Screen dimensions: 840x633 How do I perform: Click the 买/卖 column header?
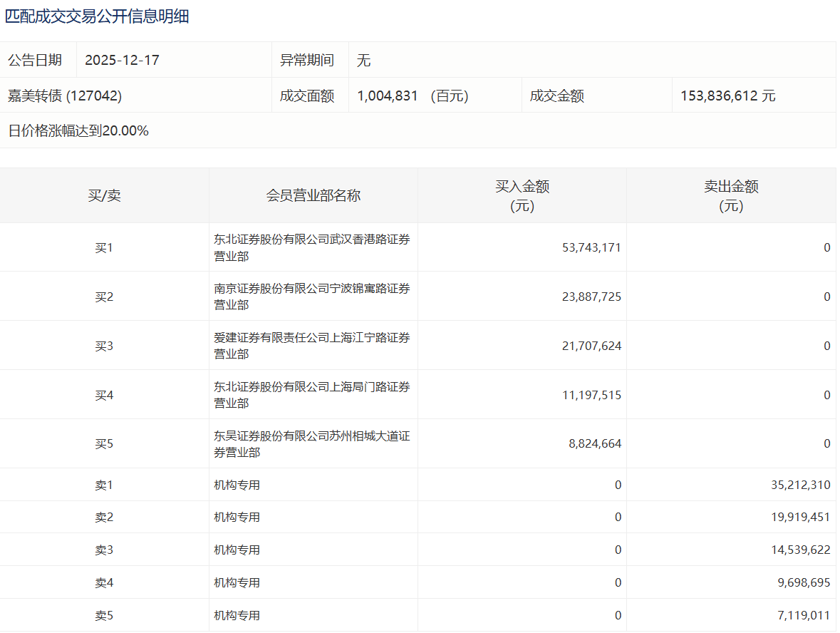pyautogui.click(x=104, y=196)
